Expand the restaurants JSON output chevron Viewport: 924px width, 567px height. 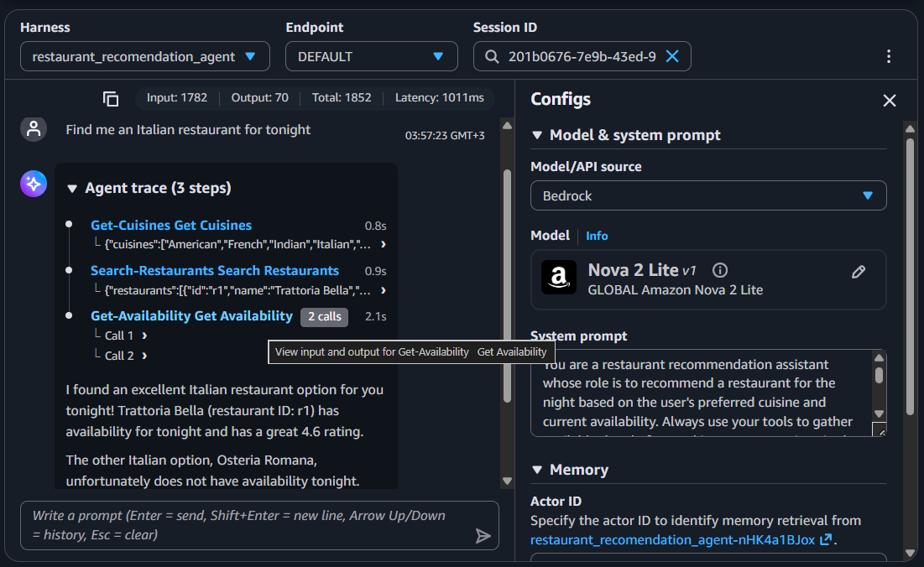(383, 290)
